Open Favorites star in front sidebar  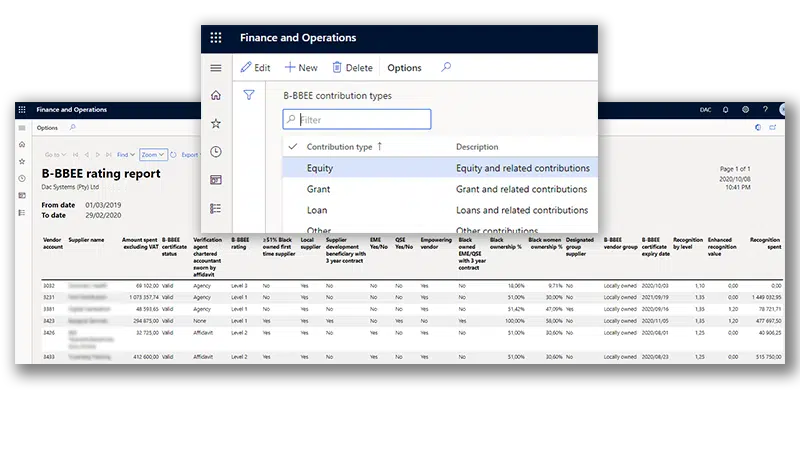click(216, 123)
